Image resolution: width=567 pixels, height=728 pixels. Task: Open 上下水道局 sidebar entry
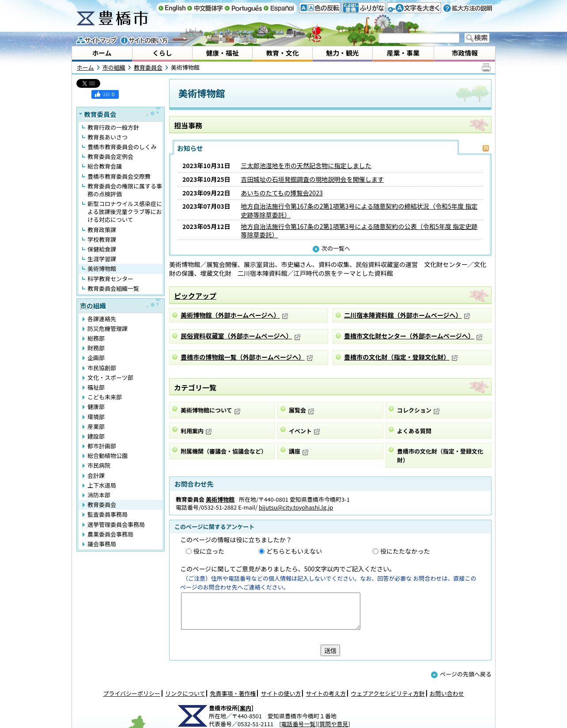pos(102,485)
